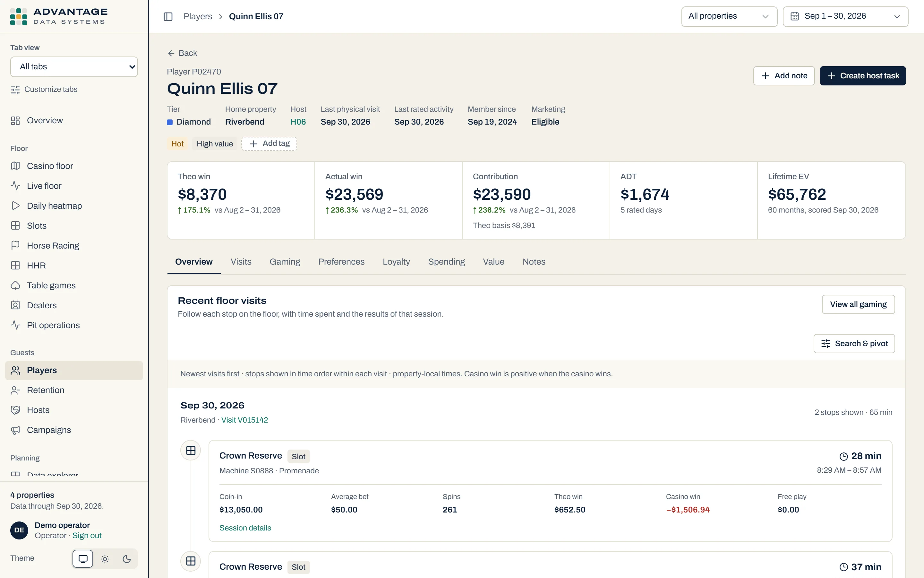Switch to light theme
Image resolution: width=924 pixels, height=578 pixels.
pyautogui.click(x=105, y=559)
